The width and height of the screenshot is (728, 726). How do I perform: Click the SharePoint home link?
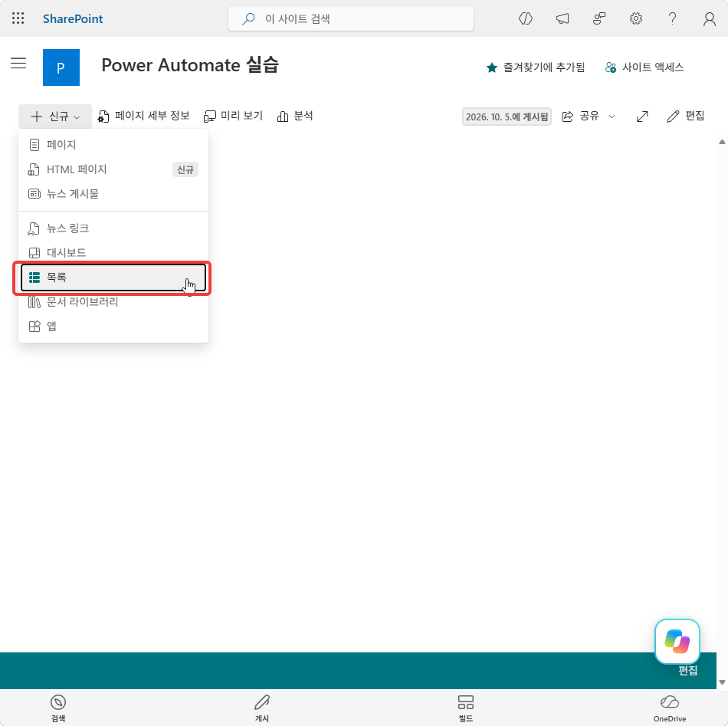click(73, 18)
